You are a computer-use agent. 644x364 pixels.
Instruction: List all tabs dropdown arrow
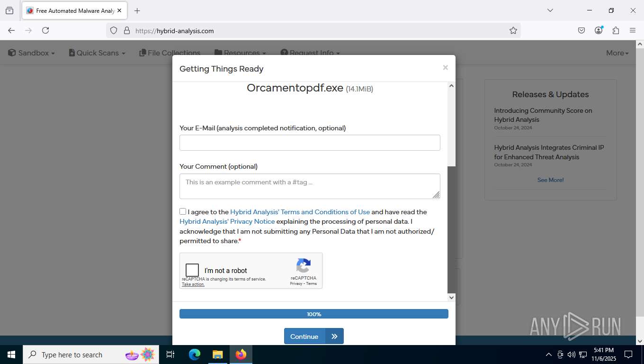(x=550, y=10)
